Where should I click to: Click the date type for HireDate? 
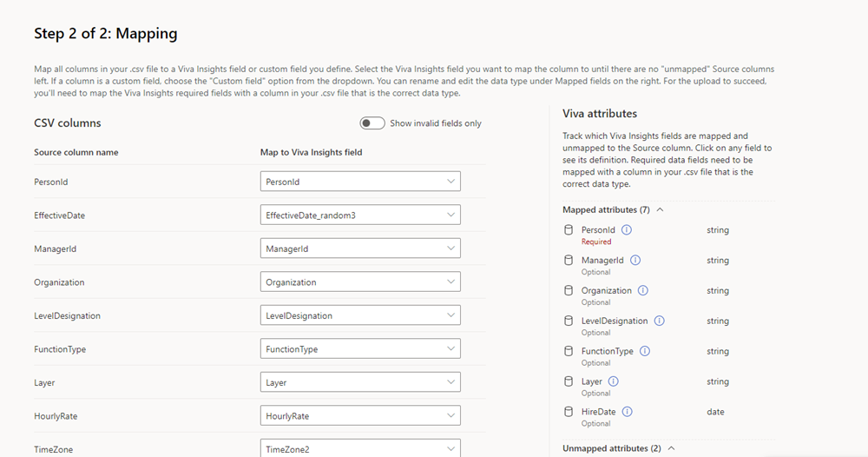click(715, 412)
